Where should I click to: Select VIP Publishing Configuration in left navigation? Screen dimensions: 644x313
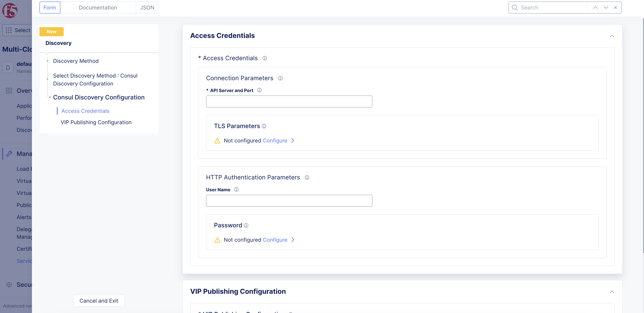[96, 122]
